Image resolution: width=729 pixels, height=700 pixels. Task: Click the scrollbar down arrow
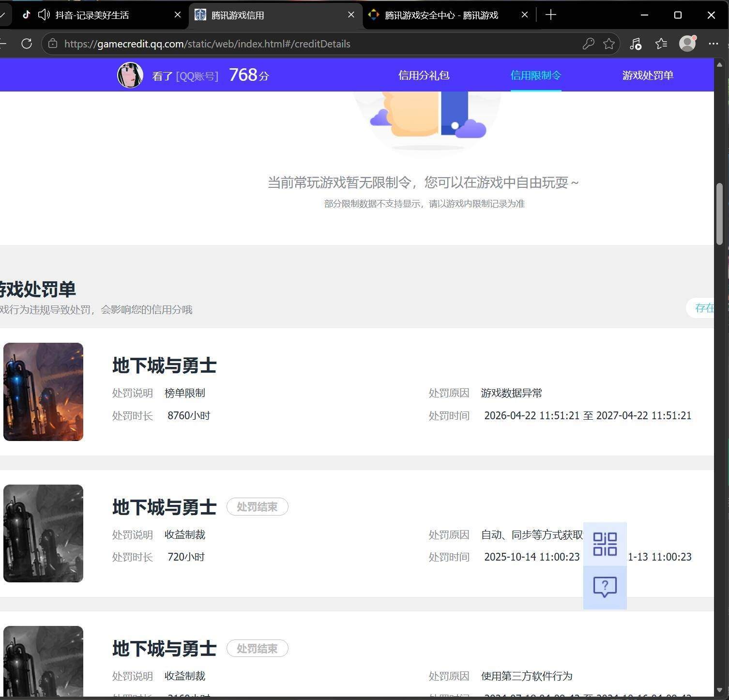coord(720,690)
